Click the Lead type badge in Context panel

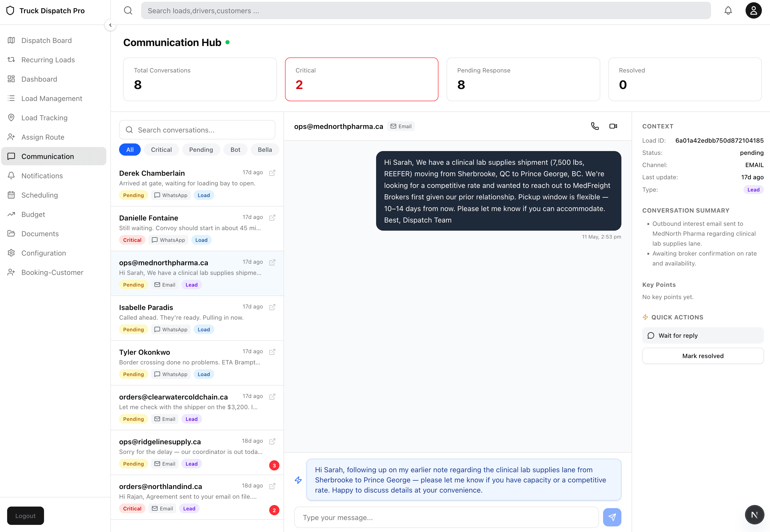click(753, 190)
